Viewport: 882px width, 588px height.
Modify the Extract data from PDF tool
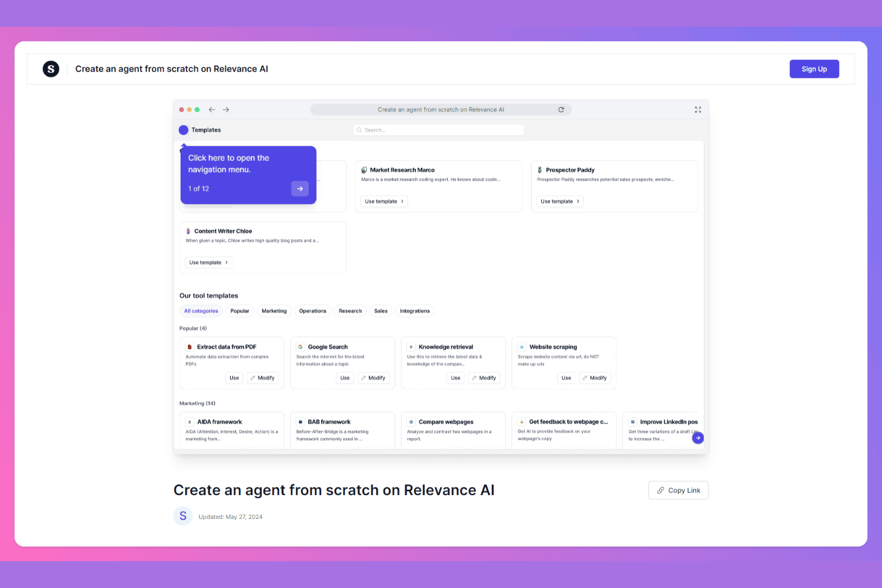point(262,378)
